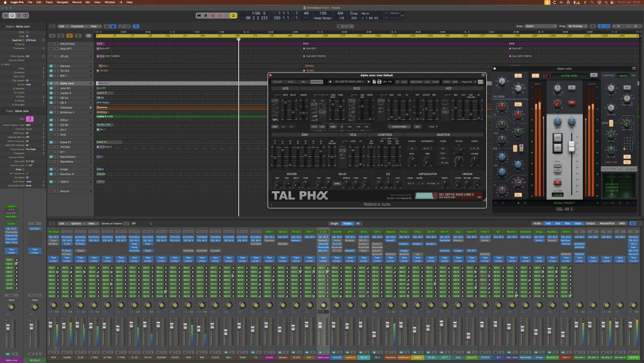Collapse Region Alpha Juno disclosure triangle
The image size is (644, 363).
point(3,26)
